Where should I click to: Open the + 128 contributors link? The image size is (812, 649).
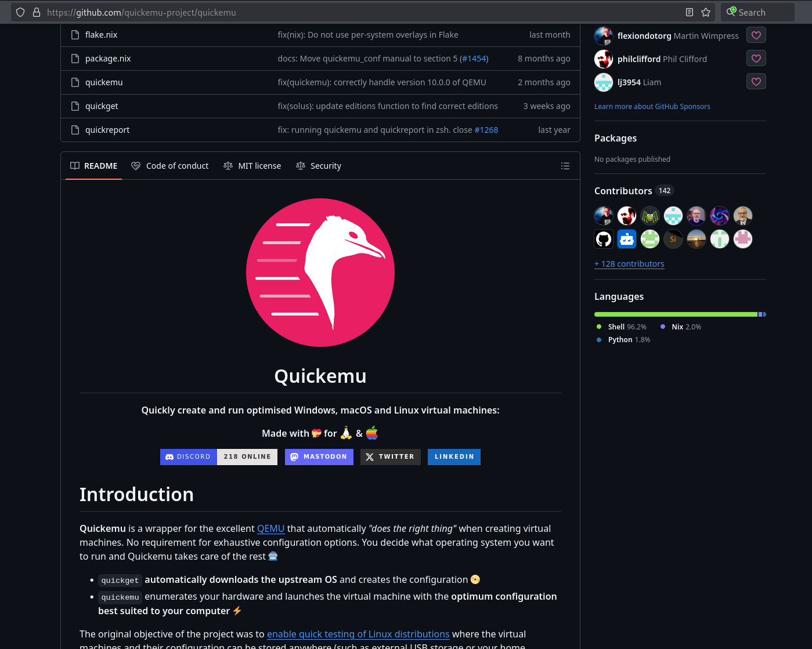point(629,264)
